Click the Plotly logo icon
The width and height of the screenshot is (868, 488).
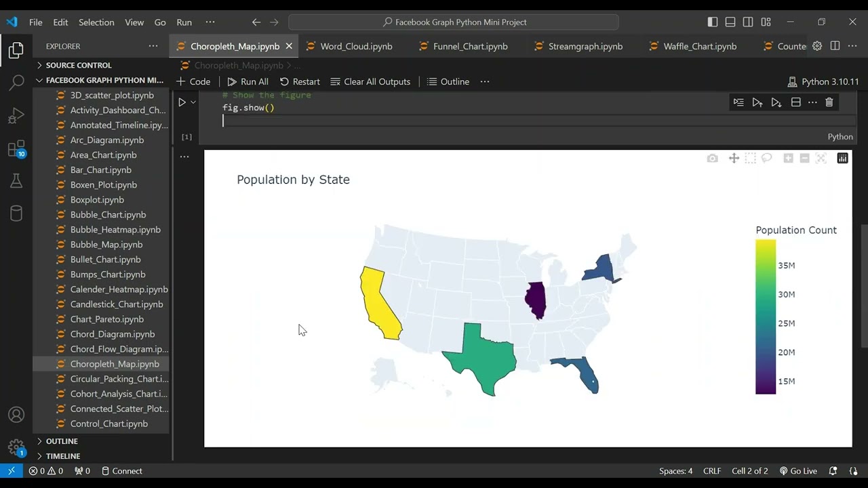[842, 159]
